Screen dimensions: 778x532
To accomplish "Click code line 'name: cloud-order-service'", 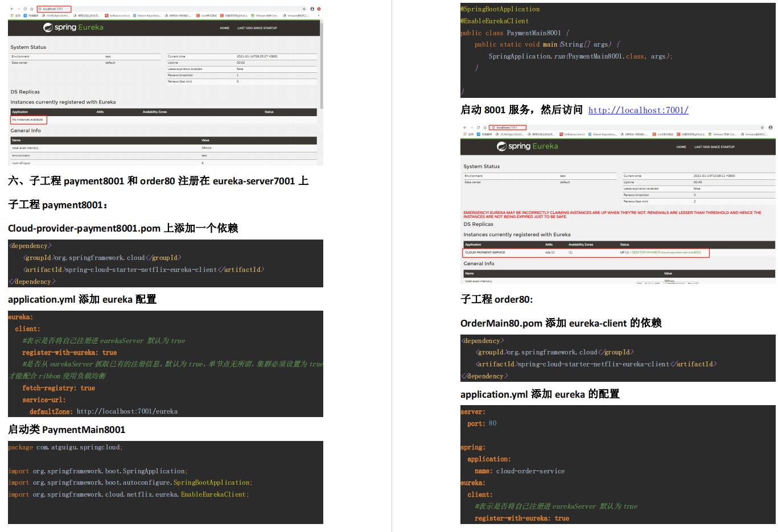I will (x=520, y=471).
